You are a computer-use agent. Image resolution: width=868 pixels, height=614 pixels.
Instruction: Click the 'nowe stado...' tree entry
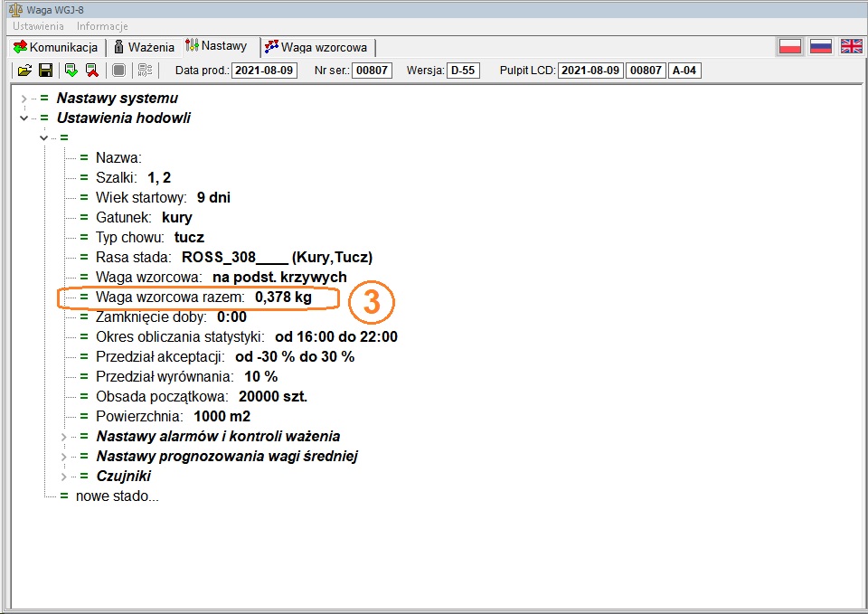[x=117, y=496]
